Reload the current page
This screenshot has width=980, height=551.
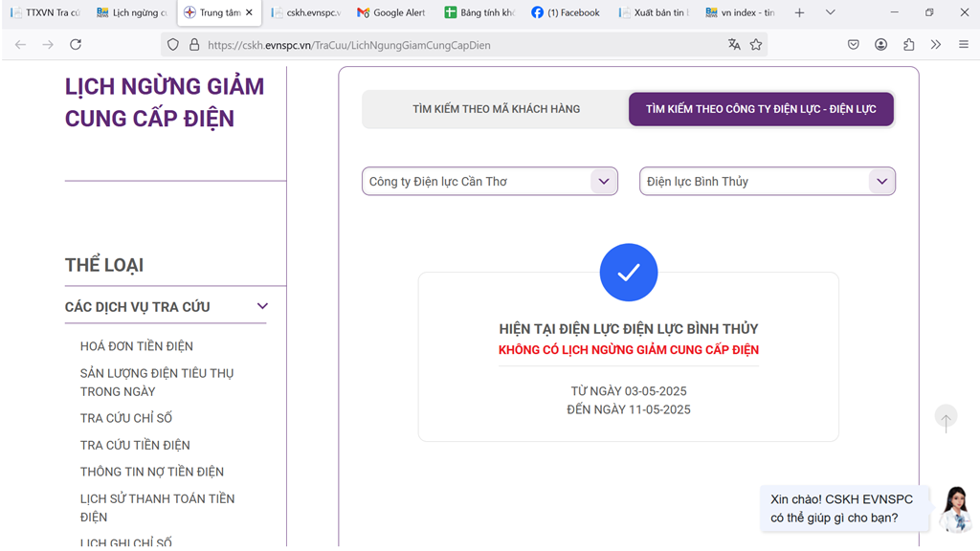click(x=76, y=45)
